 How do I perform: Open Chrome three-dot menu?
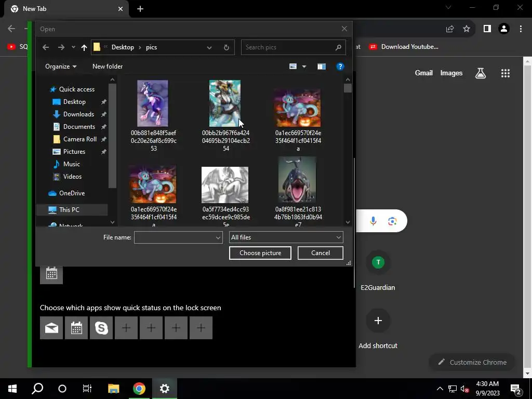click(521, 29)
